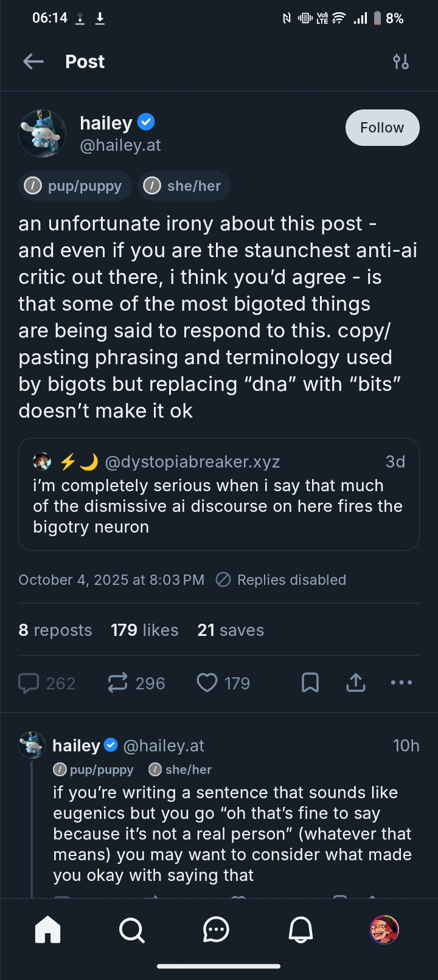438x980 pixels.
Task: Follow hailey's account
Action: pos(382,128)
